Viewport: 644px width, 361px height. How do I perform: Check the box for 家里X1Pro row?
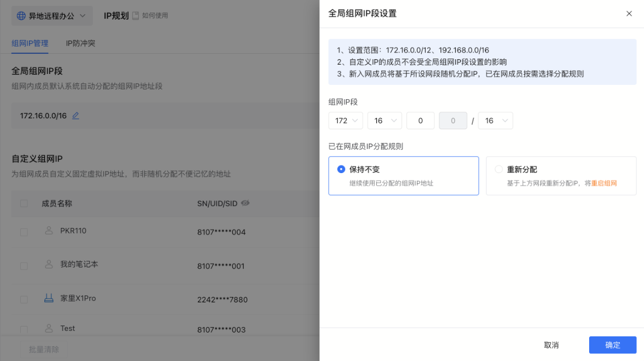tap(24, 300)
